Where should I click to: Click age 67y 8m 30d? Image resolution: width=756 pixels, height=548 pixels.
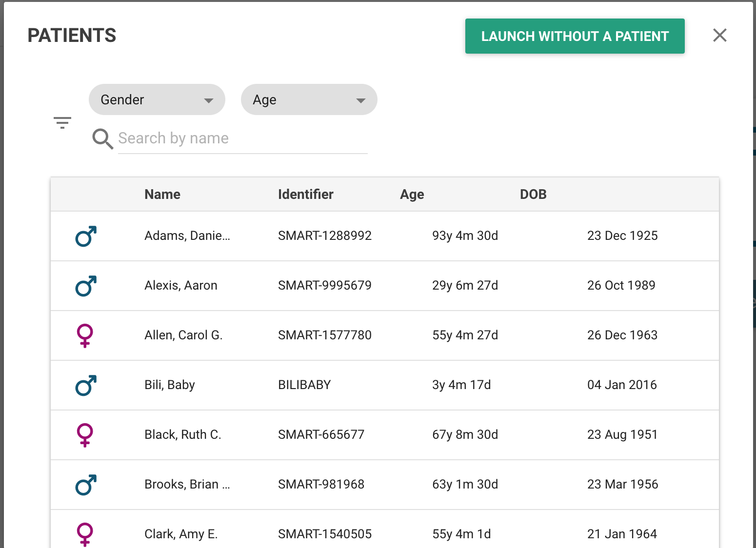coord(465,435)
